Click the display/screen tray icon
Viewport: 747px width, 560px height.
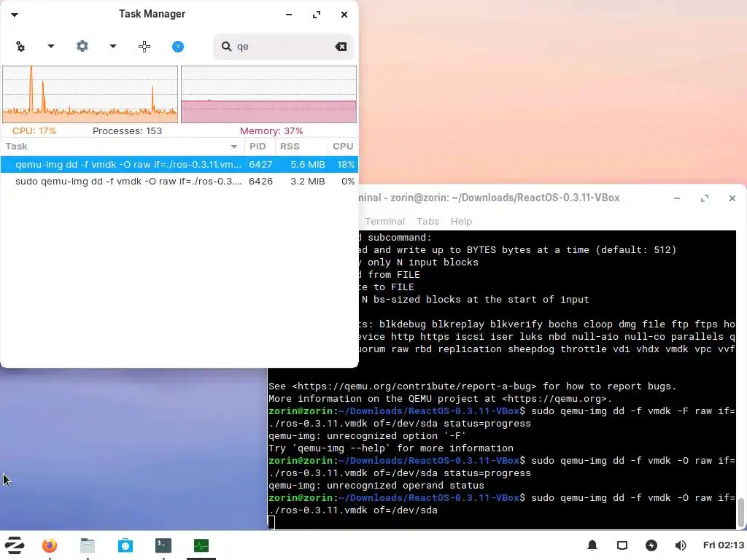point(622,545)
